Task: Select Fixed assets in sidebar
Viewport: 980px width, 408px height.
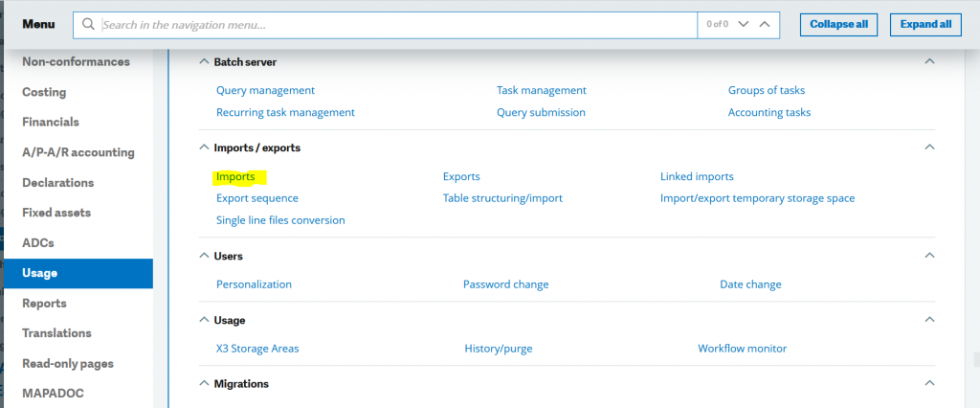Action: (x=56, y=213)
